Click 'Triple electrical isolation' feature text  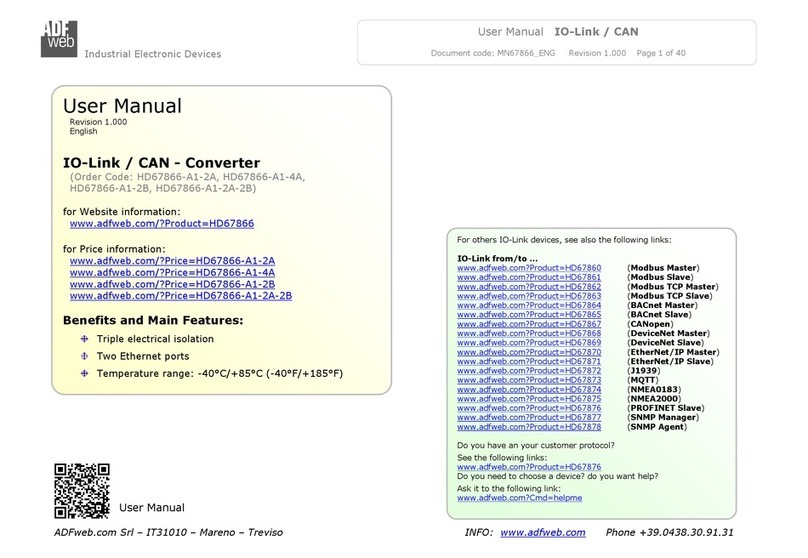pyautogui.click(x=155, y=339)
